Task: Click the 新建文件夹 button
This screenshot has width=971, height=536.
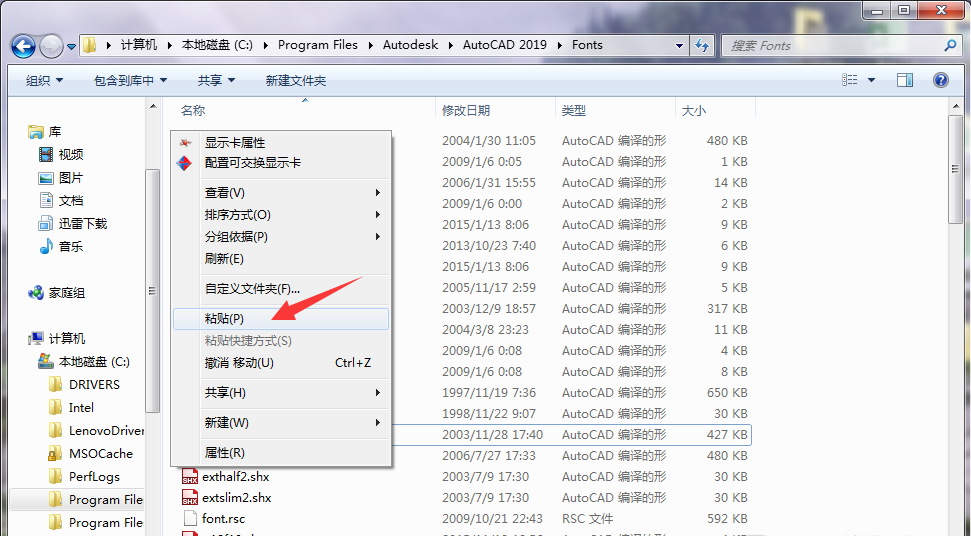Action: coord(295,80)
